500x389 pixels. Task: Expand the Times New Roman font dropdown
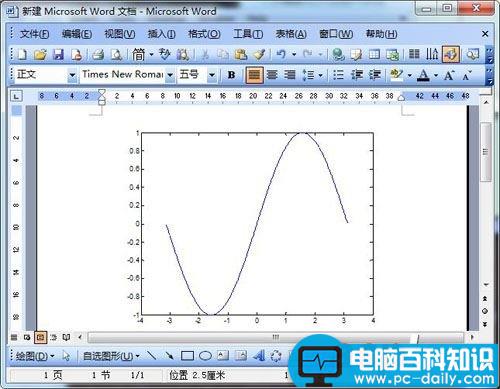tap(170, 75)
